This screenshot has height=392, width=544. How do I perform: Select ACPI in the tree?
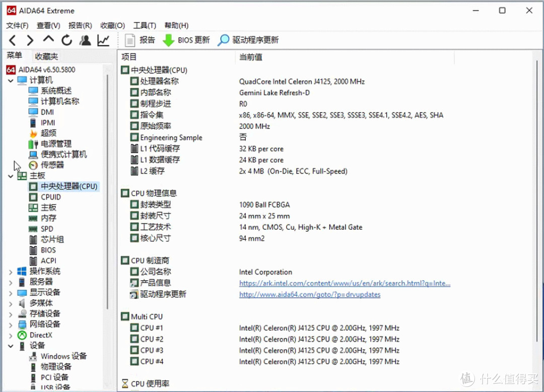43,261
